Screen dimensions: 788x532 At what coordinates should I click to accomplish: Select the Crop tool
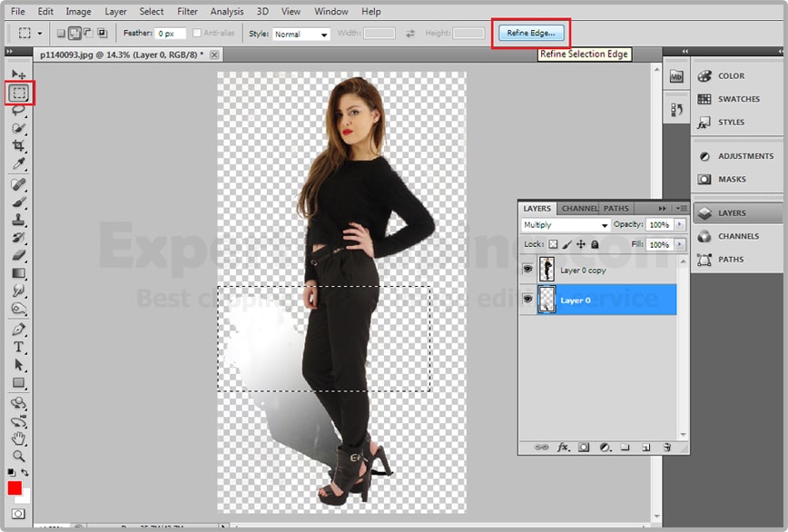pyautogui.click(x=19, y=146)
